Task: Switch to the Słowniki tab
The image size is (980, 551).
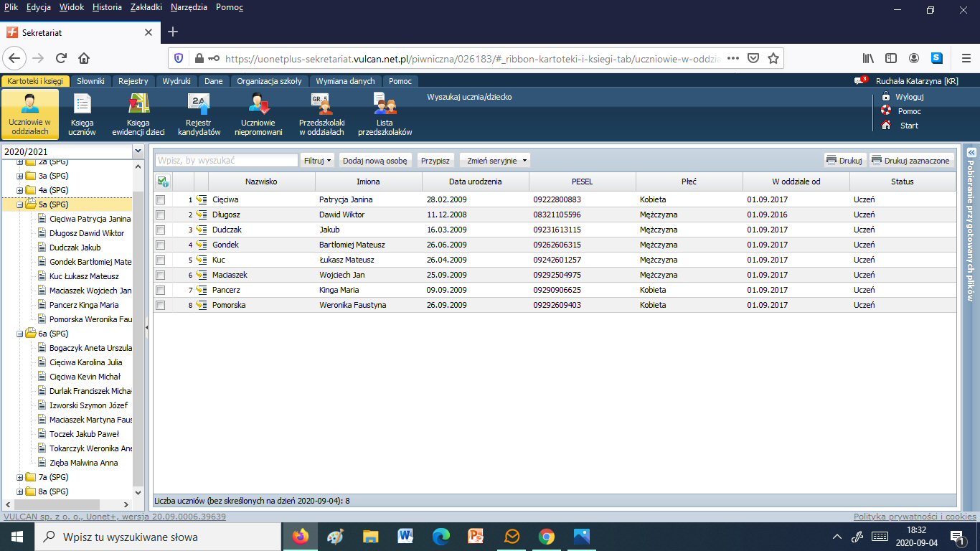Action: pyautogui.click(x=91, y=81)
